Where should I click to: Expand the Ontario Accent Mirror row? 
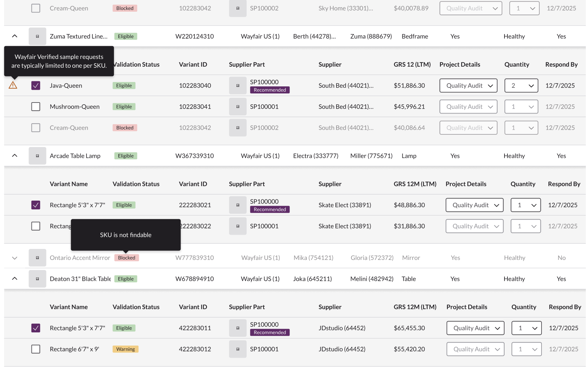[14, 258]
